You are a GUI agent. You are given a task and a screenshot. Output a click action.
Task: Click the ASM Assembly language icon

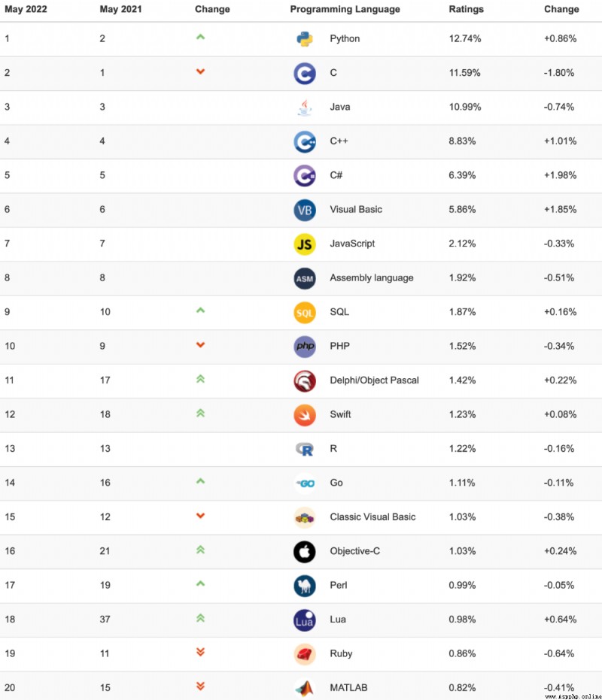point(305,278)
